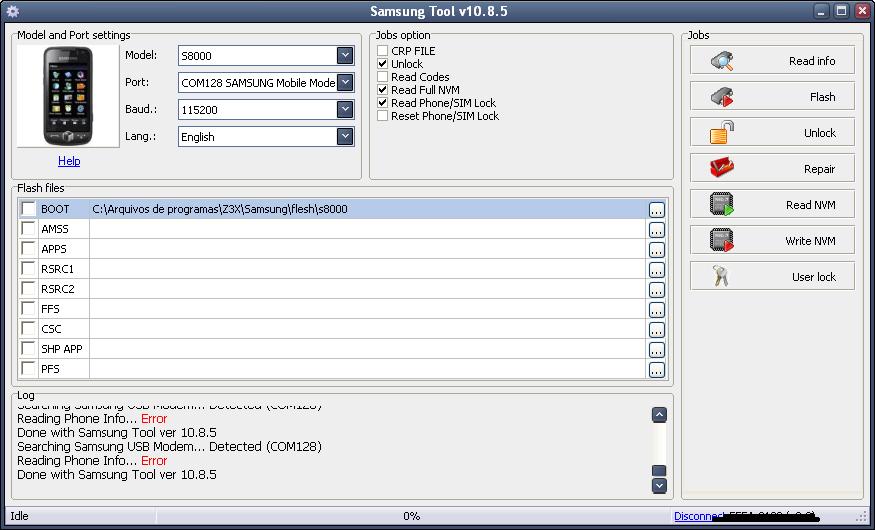
Task: Click the S8000 phone thumbnail image
Action: 68,96
